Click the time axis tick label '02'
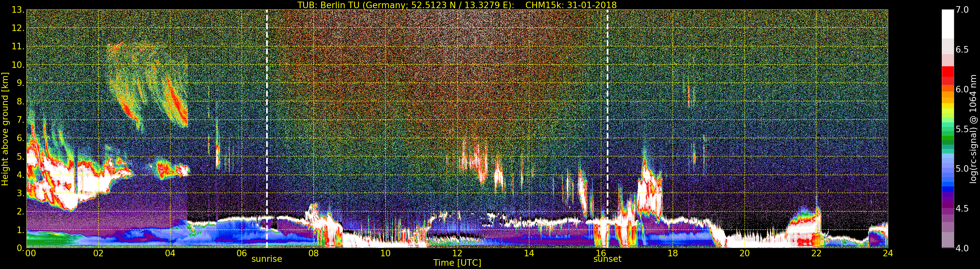Screen dimensions: 980x269 98,253
